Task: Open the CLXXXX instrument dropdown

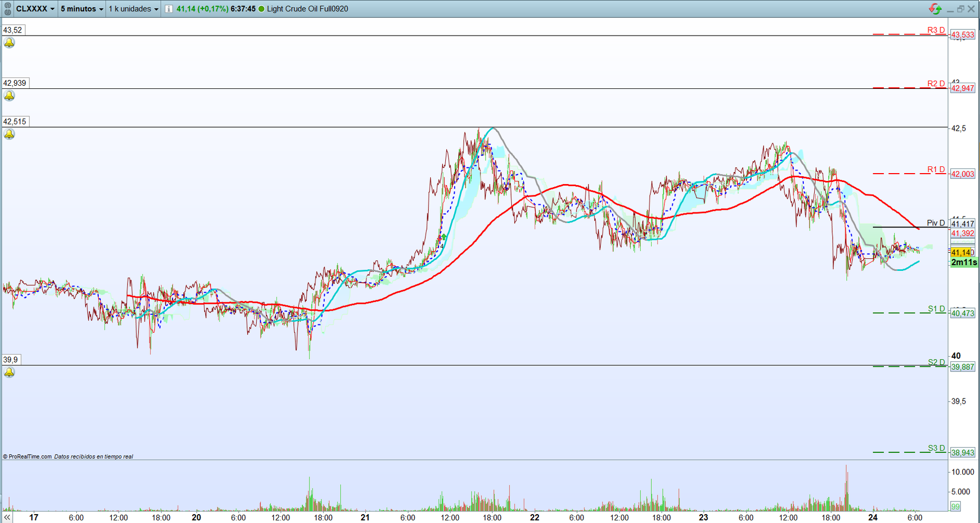Action: tap(35, 9)
